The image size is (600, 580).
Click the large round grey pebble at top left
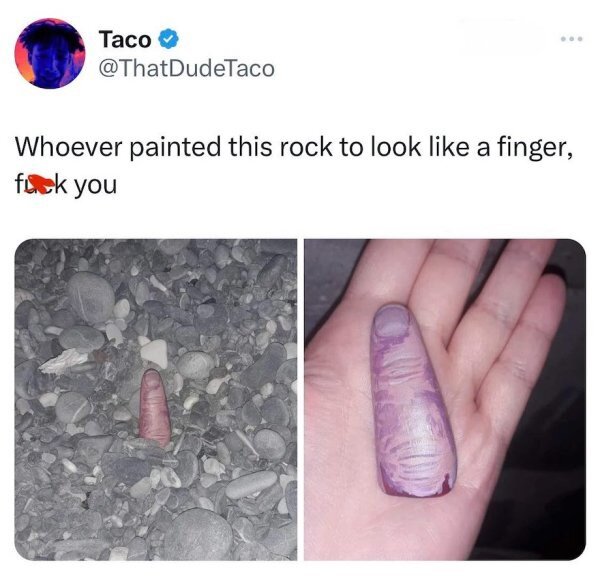91,297
